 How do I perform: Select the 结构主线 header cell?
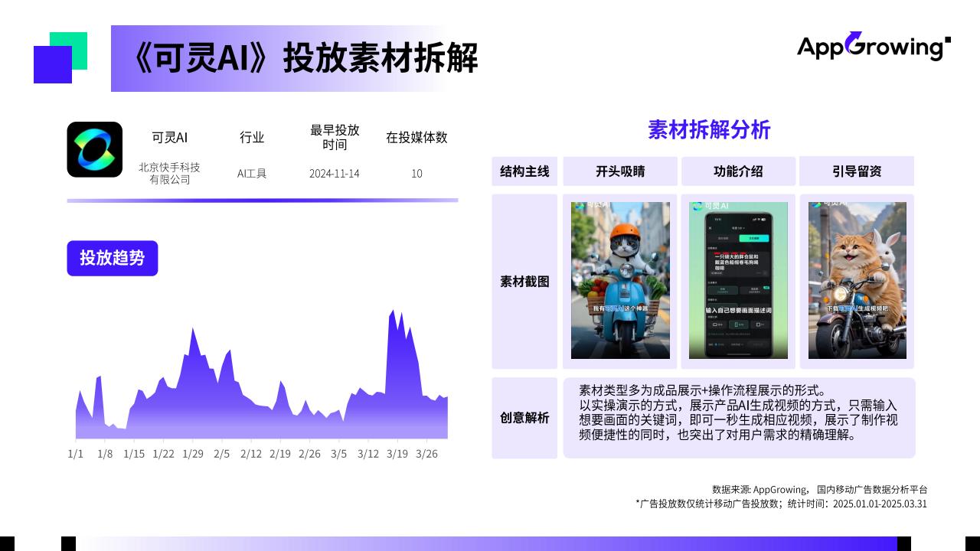point(524,171)
